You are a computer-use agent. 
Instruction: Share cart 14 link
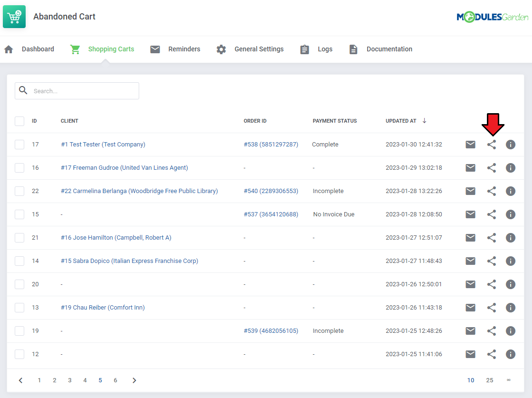[x=492, y=261]
